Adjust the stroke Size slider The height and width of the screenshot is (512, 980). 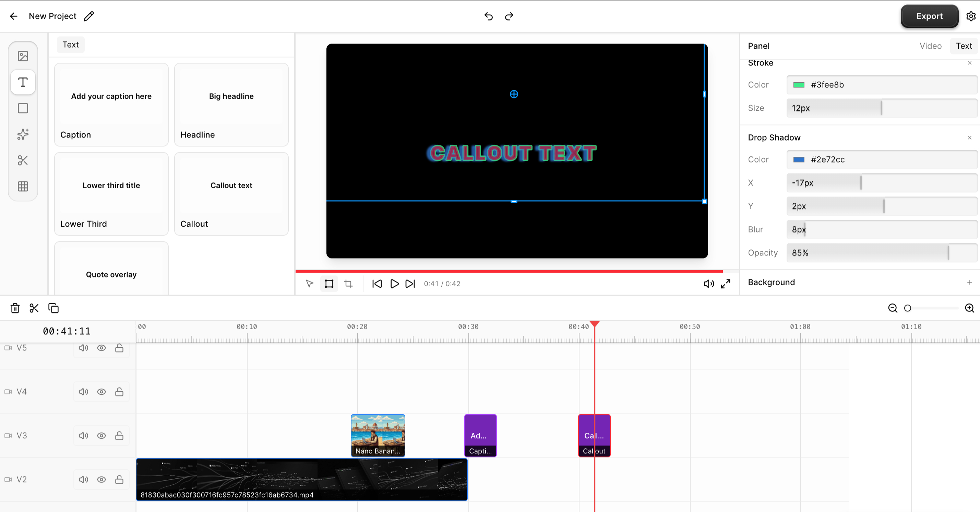tap(882, 108)
